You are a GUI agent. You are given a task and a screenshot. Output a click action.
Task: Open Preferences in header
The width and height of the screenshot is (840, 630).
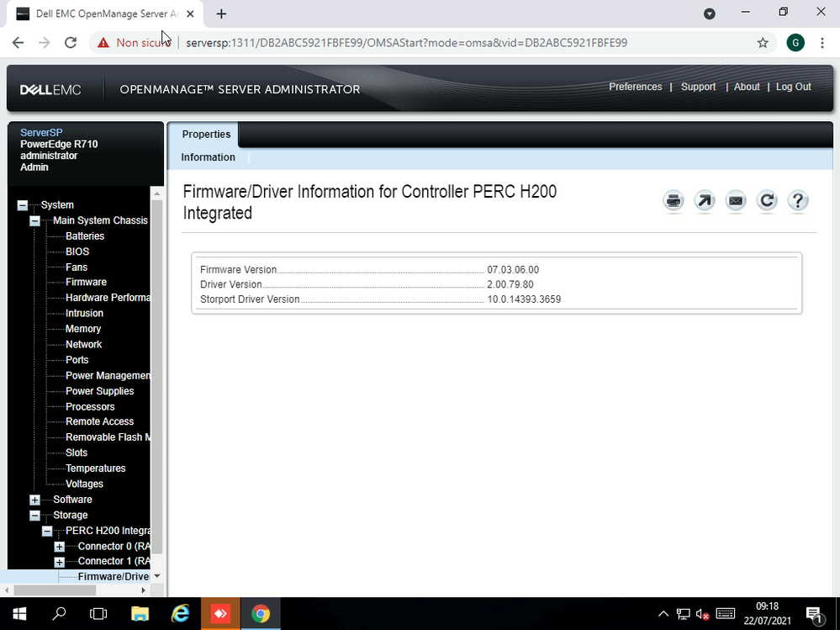click(x=636, y=87)
